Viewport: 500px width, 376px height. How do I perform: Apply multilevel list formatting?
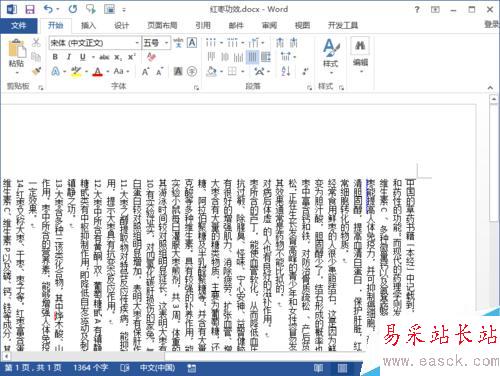pos(253,43)
